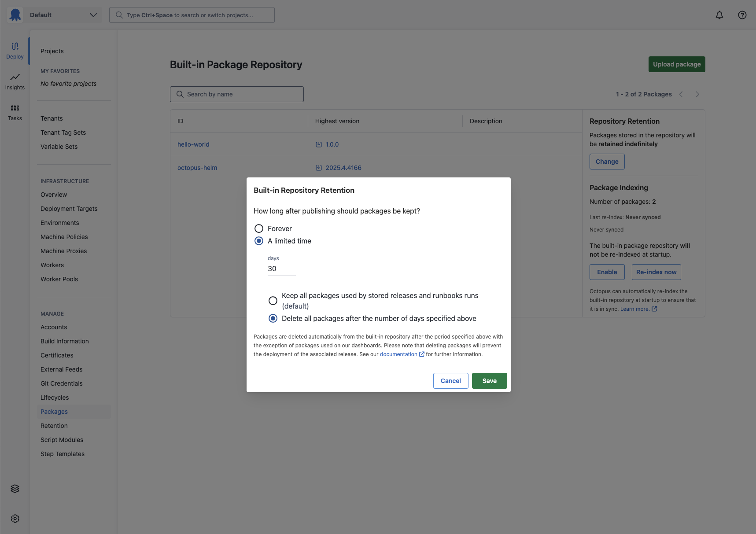
Task: Select the A limited time option
Action: [x=259, y=241]
